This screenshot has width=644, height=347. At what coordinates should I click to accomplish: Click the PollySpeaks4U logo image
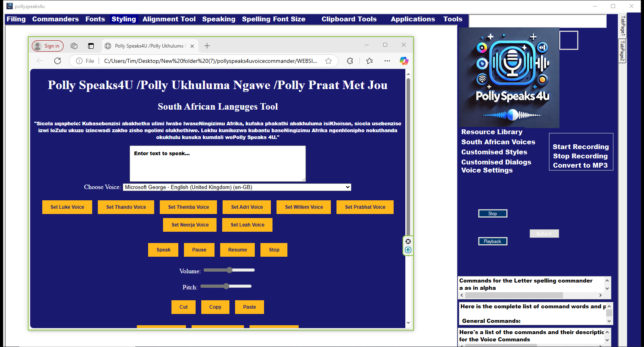(509, 78)
